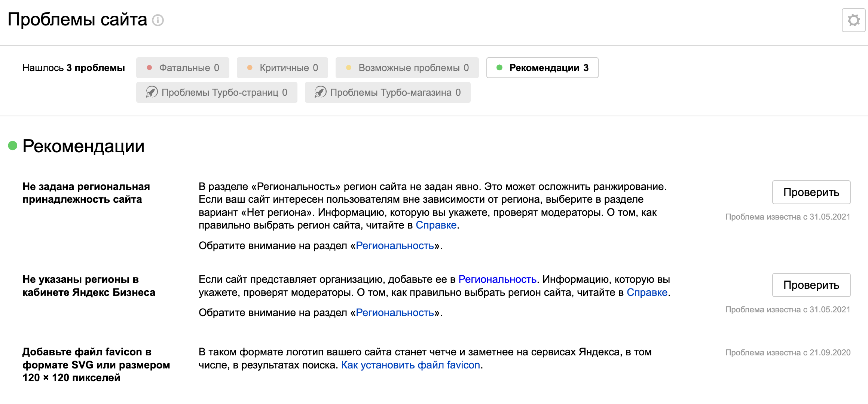868x404 pixels.
Task: Click Проверить for Яндекс Бизнес regions issue
Action: click(811, 285)
